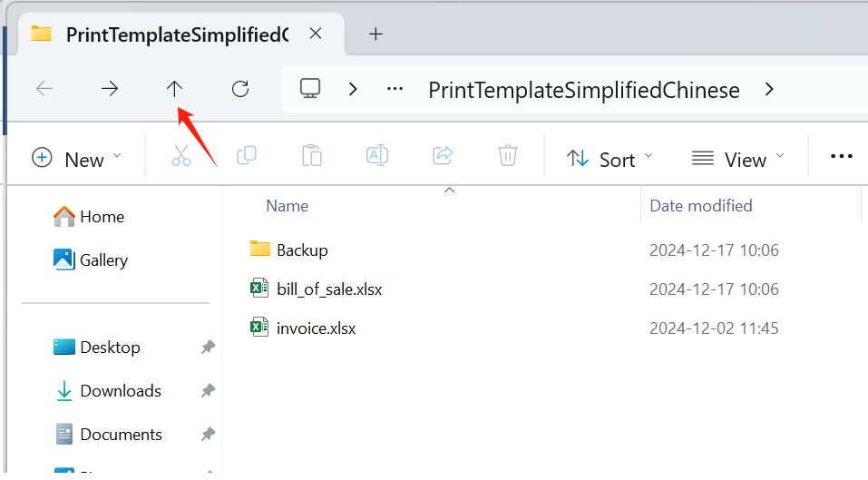This screenshot has height=480, width=868.
Task: Close the PrintTemplateSimplifiedChinese tab
Action: tap(316, 34)
